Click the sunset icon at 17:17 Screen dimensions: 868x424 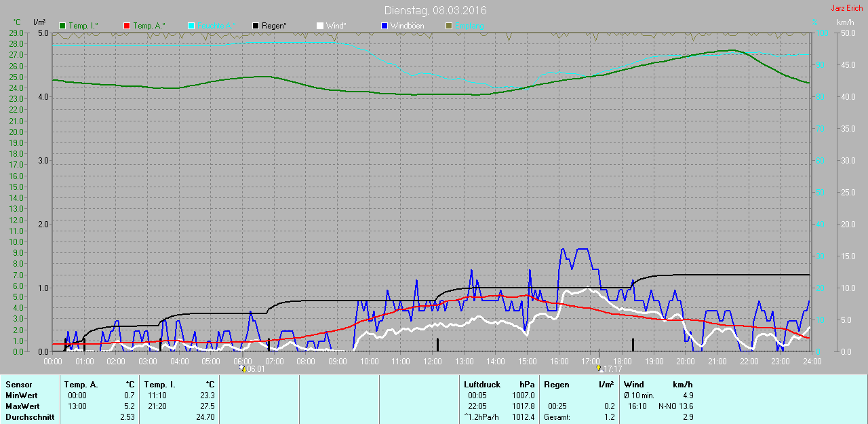pos(599,369)
